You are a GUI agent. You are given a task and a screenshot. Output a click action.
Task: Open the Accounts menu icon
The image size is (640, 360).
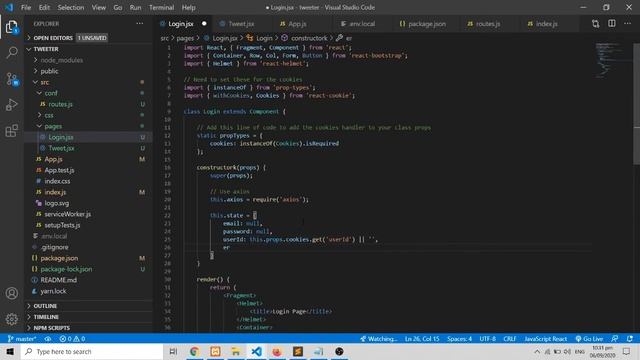(x=12, y=293)
